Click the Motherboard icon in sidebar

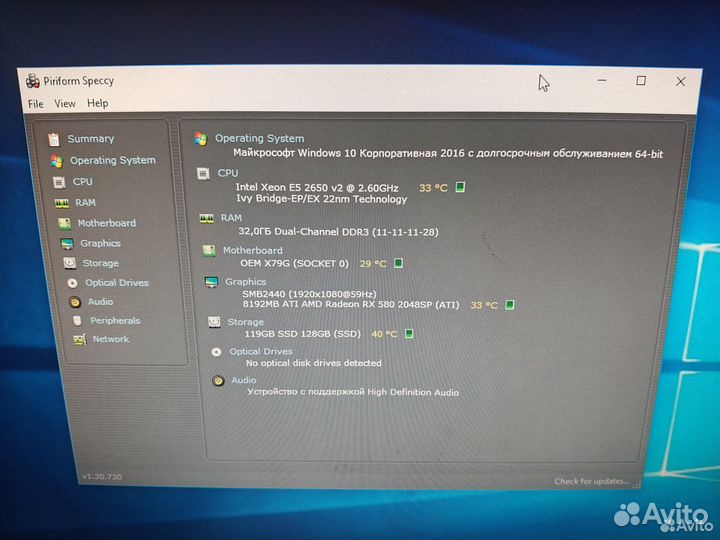(64, 224)
